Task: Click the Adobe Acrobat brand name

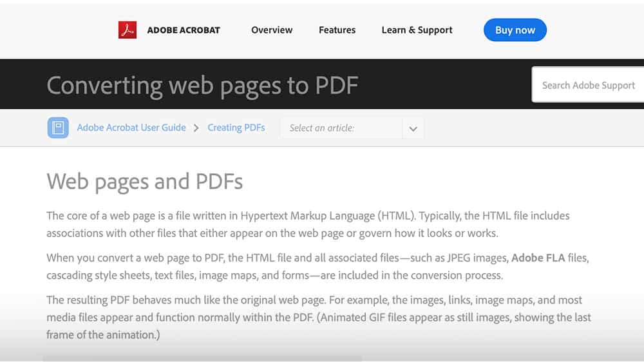Action: pos(184,30)
